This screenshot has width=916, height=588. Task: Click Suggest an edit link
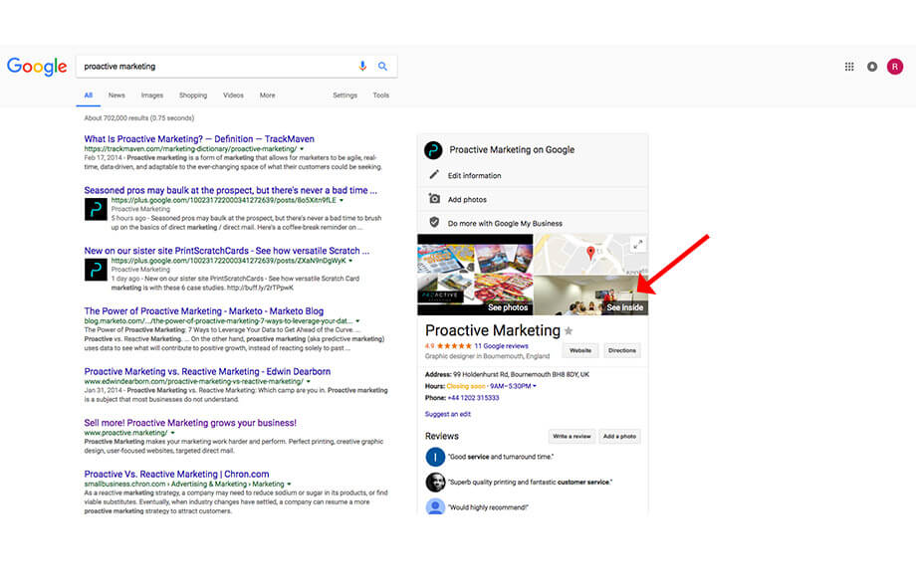click(x=447, y=414)
